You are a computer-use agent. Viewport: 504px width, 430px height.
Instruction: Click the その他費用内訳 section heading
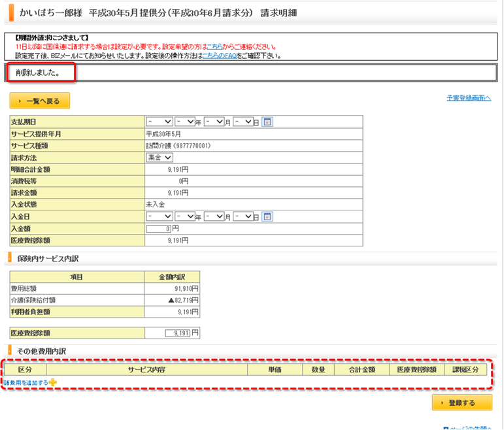tap(41, 352)
